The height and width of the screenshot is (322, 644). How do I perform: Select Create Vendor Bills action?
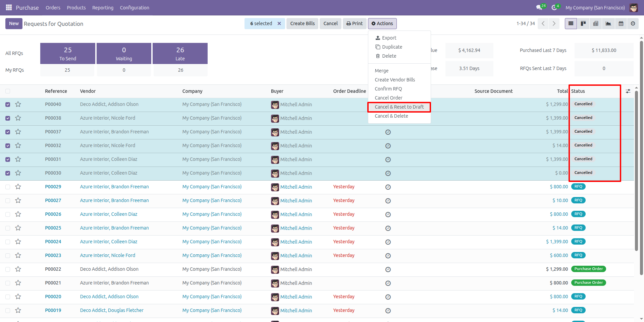click(x=399, y=80)
